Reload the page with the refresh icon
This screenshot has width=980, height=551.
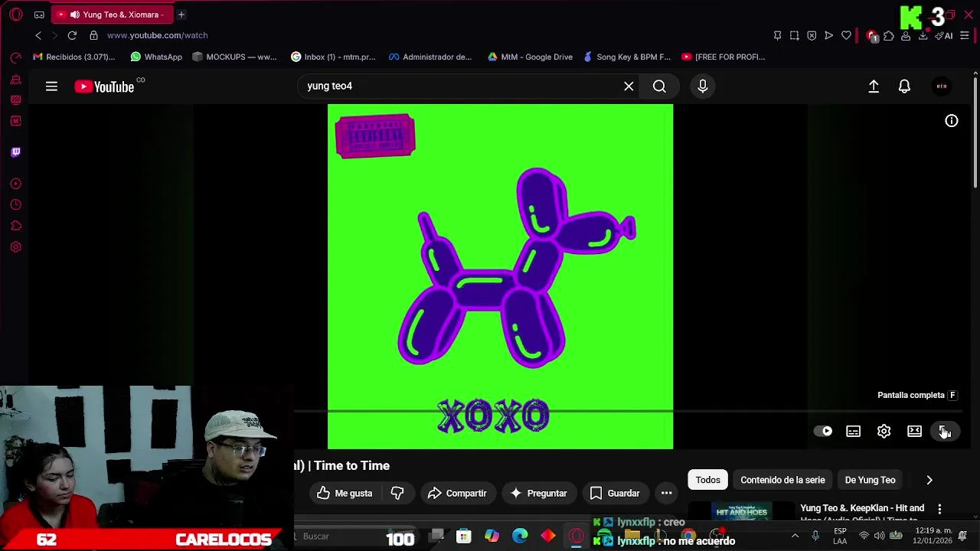tap(72, 35)
